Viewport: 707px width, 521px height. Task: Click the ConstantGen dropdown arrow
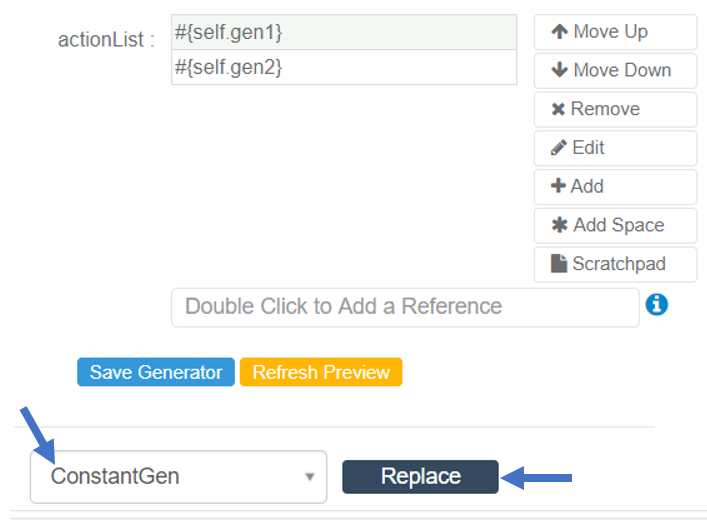coord(310,477)
